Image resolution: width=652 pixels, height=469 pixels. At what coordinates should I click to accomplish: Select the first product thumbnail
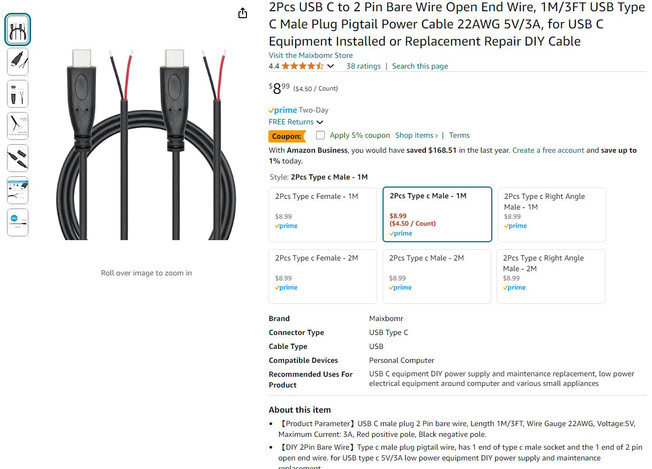(x=18, y=30)
